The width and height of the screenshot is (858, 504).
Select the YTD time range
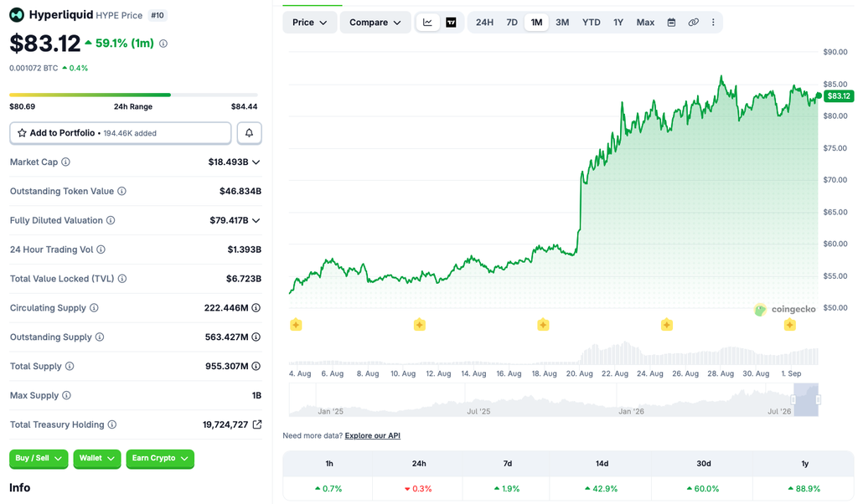(x=591, y=23)
